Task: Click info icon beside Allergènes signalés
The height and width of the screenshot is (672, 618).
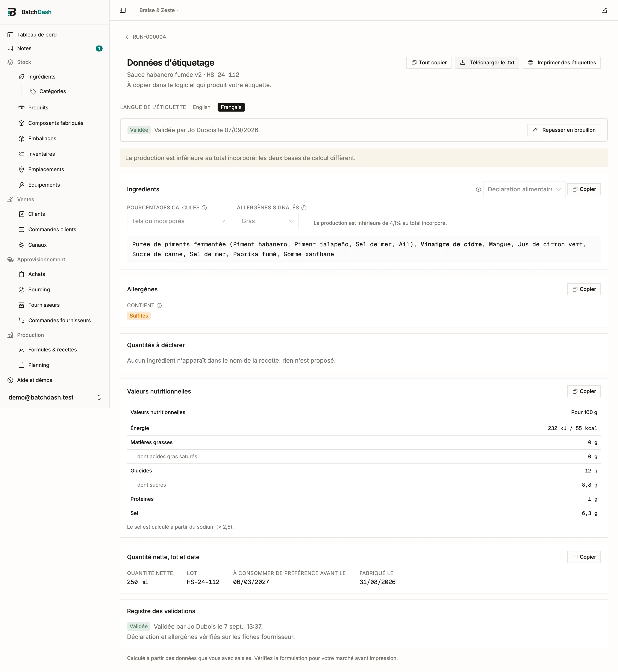Action: tap(304, 208)
